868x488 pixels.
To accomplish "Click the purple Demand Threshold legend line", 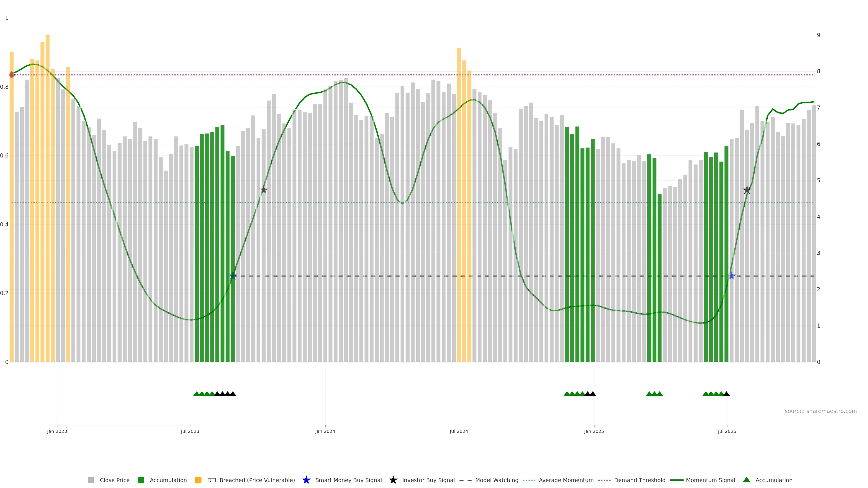I will pos(604,480).
